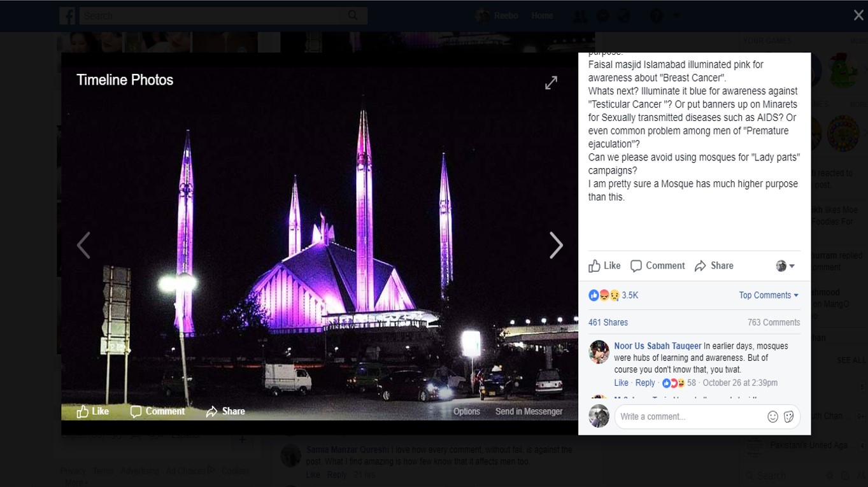
Task: Go to the previous photo with left arrow
Action: point(83,245)
